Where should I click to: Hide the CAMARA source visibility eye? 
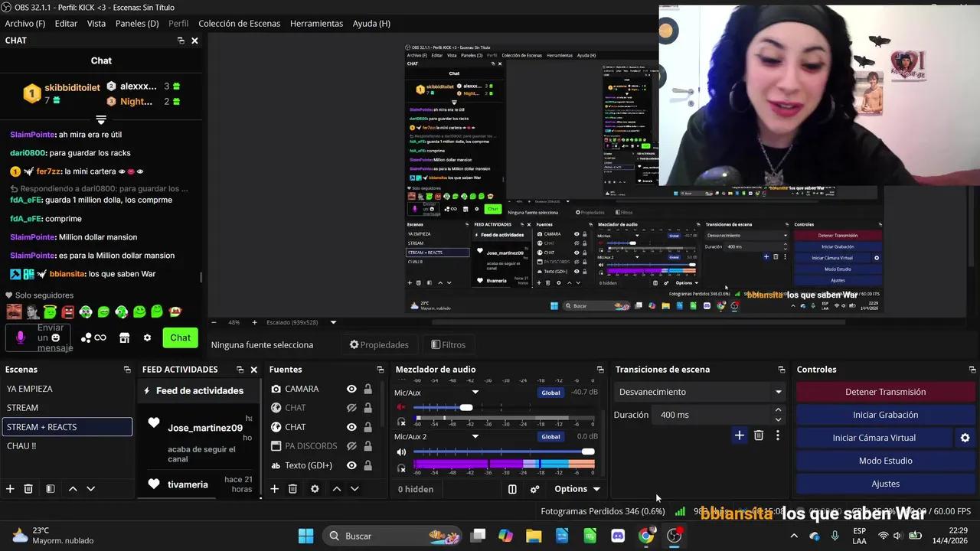click(351, 388)
